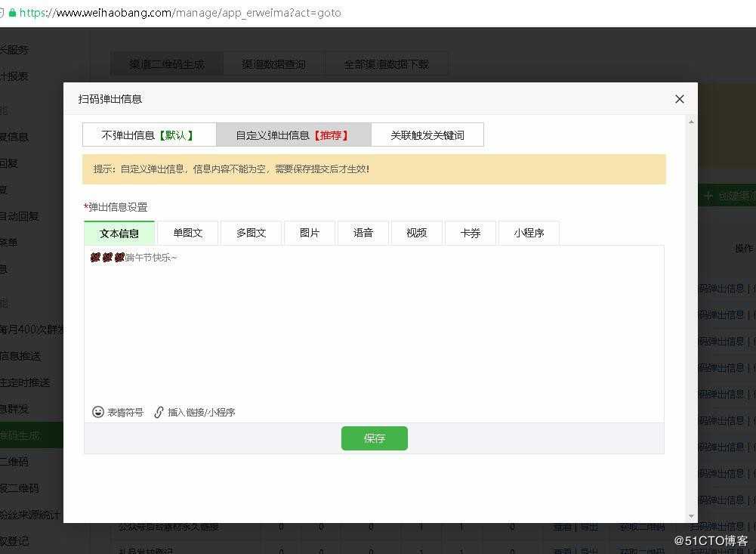Select 关联触发关键词 option

427,135
